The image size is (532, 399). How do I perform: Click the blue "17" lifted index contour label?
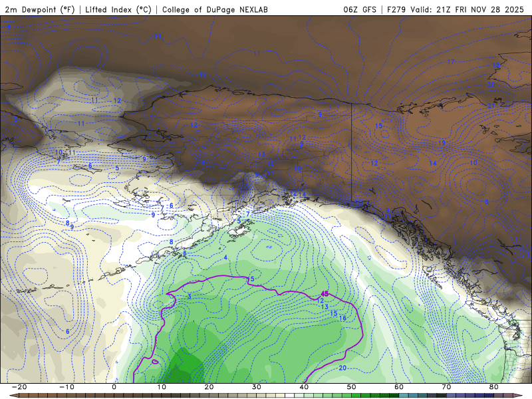(x=451, y=62)
